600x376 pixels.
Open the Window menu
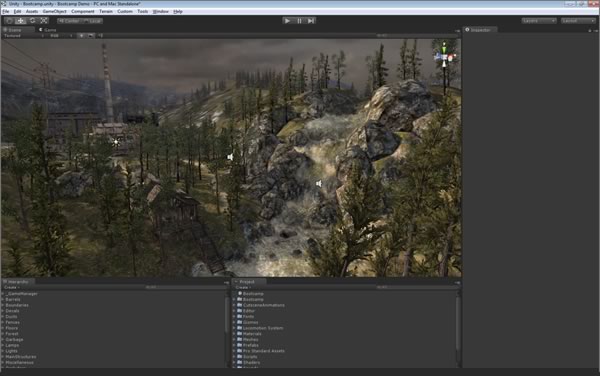[x=161, y=11]
